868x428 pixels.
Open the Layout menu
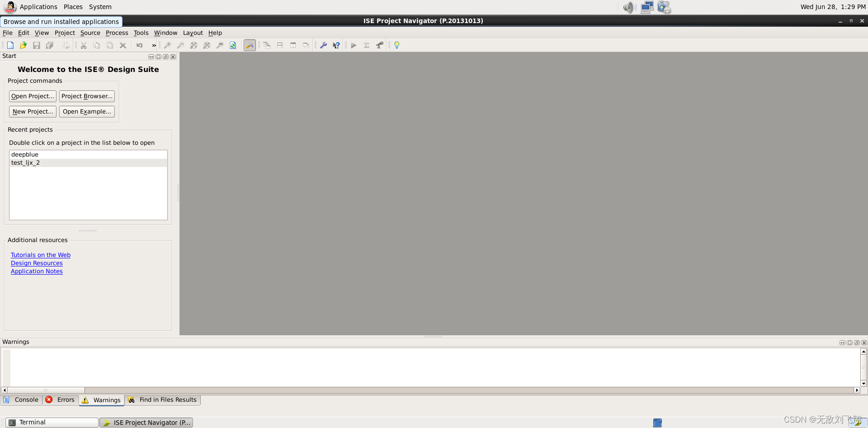pyautogui.click(x=193, y=33)
